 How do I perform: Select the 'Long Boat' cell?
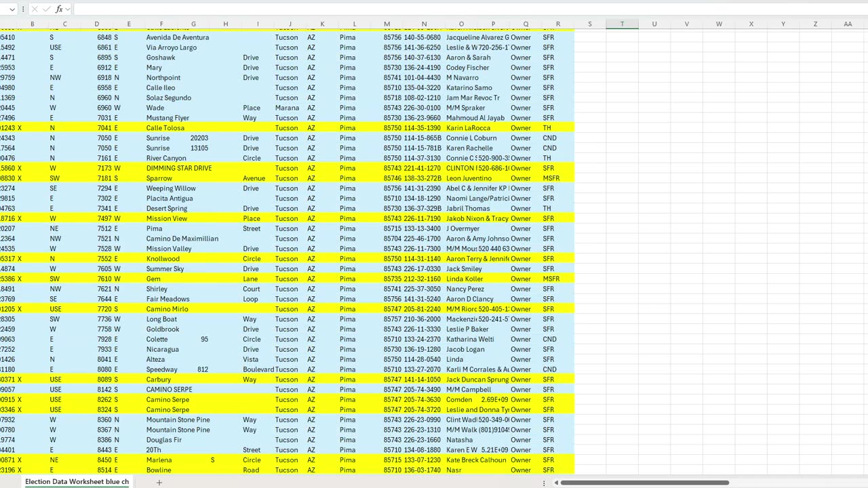(x=161, y=319)
